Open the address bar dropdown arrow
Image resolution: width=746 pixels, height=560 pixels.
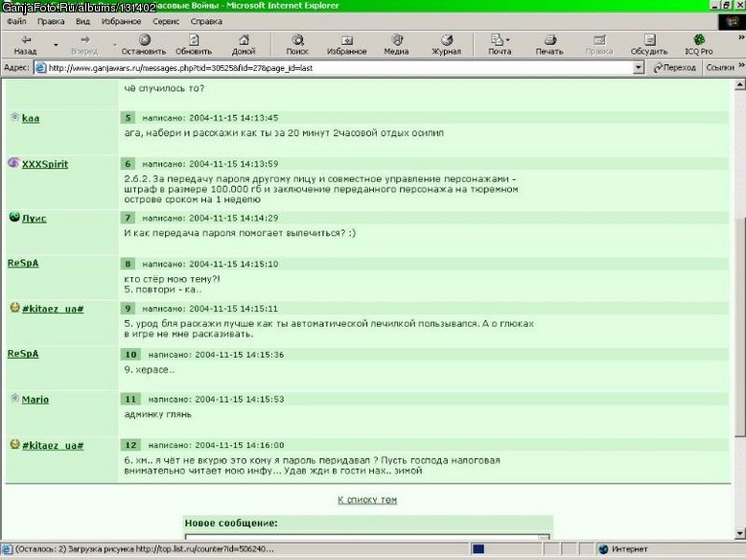639,67
